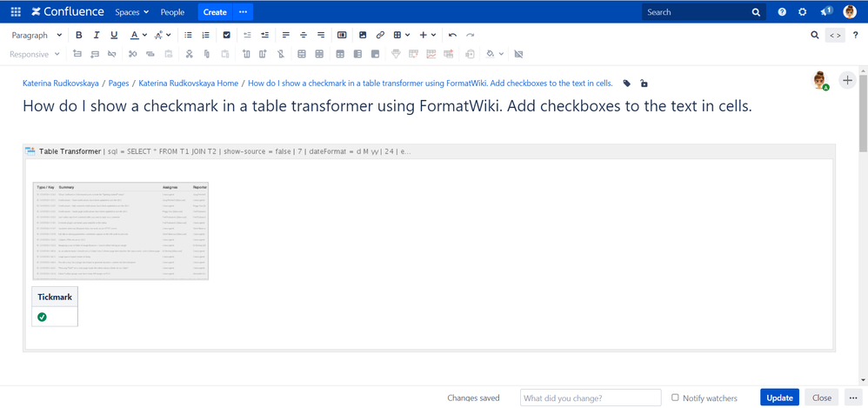Screen dimensions: 868x408
Task: Insert table column to the left
Action: (x=246, y=54)
